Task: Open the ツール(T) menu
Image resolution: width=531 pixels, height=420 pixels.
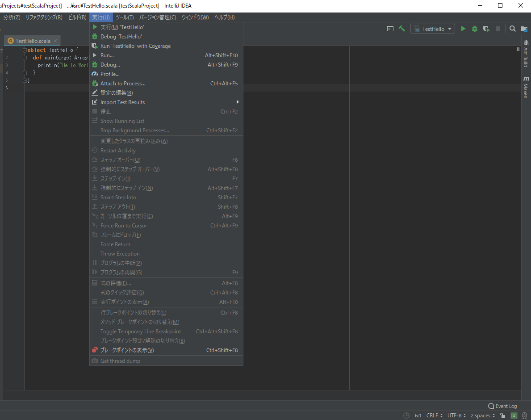Action: pyautogui.click(x=125, y=17)
